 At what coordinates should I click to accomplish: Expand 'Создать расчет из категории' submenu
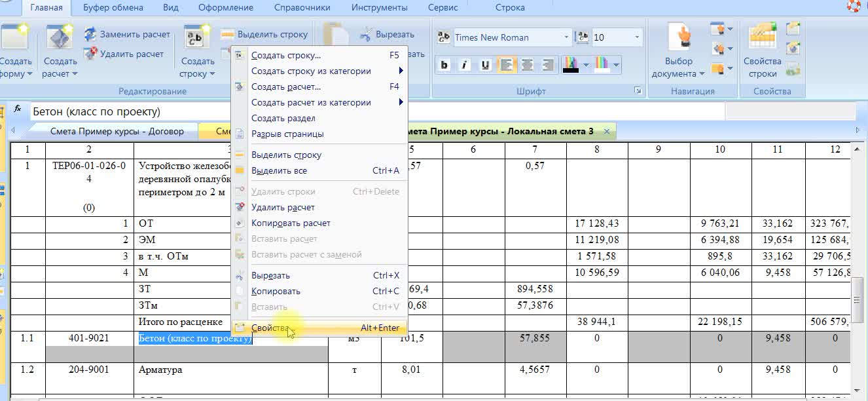click(x=319, y=102)
